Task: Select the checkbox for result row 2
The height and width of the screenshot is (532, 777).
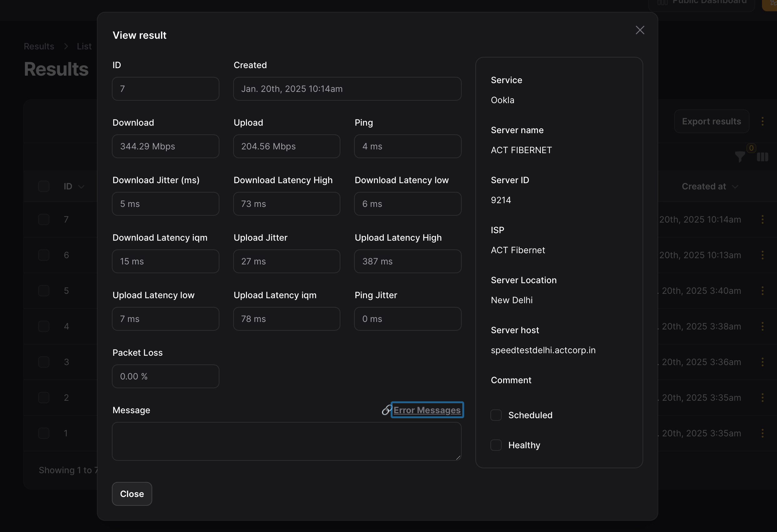Action: coord(44,398)
